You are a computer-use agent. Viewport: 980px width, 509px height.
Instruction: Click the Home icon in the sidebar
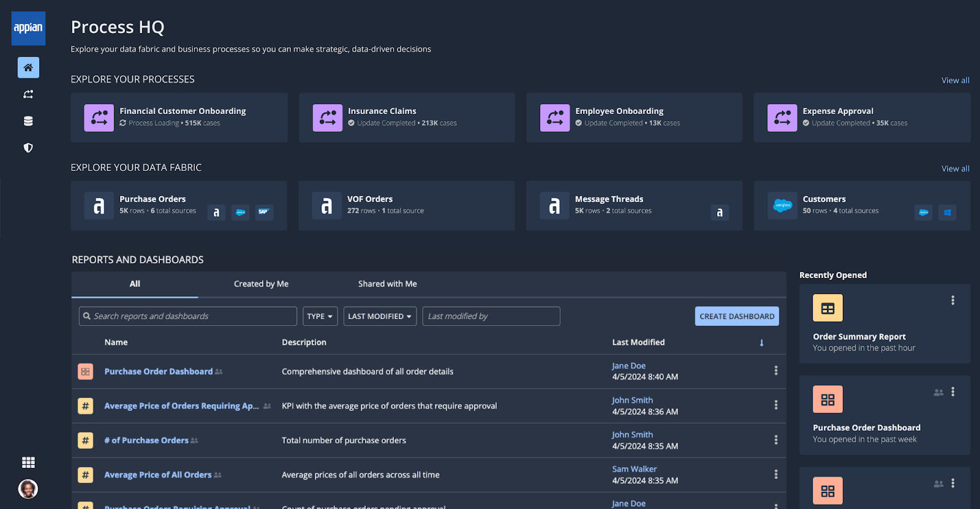pyautogui.click(x=28, y=67)
